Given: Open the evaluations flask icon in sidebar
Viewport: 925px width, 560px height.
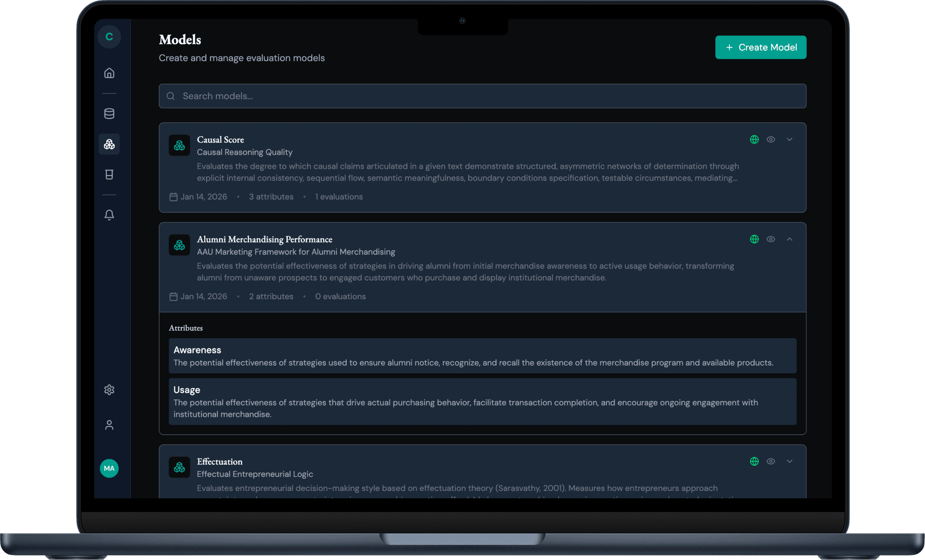Looking at the screenshot, I should [109, 174].
